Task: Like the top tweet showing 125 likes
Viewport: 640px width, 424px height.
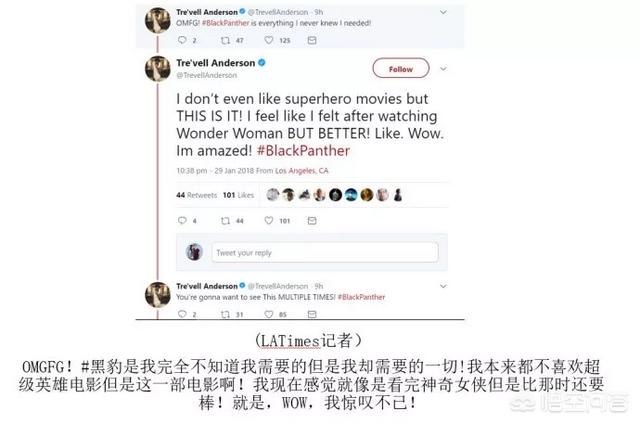Action: click(269, 40)
